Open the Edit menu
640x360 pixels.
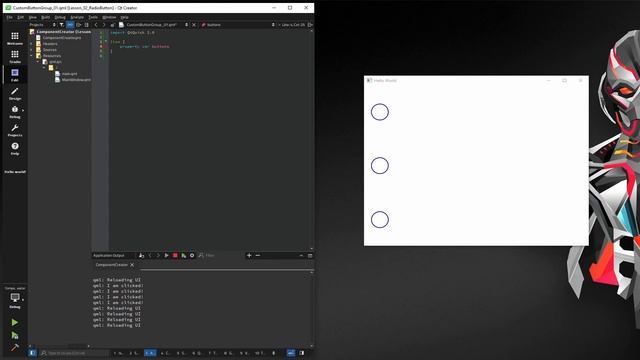click(20, 17)
